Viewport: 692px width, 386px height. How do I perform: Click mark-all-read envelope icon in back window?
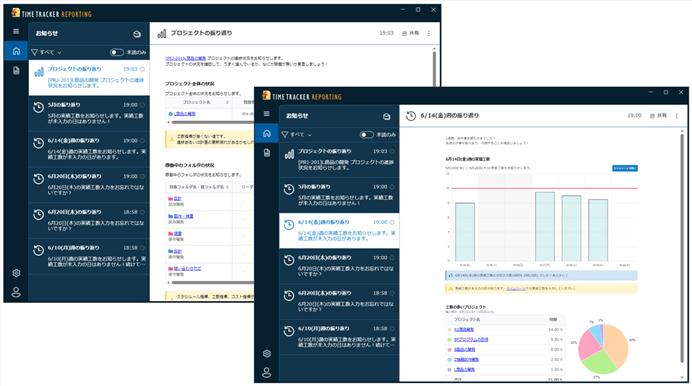137,34
